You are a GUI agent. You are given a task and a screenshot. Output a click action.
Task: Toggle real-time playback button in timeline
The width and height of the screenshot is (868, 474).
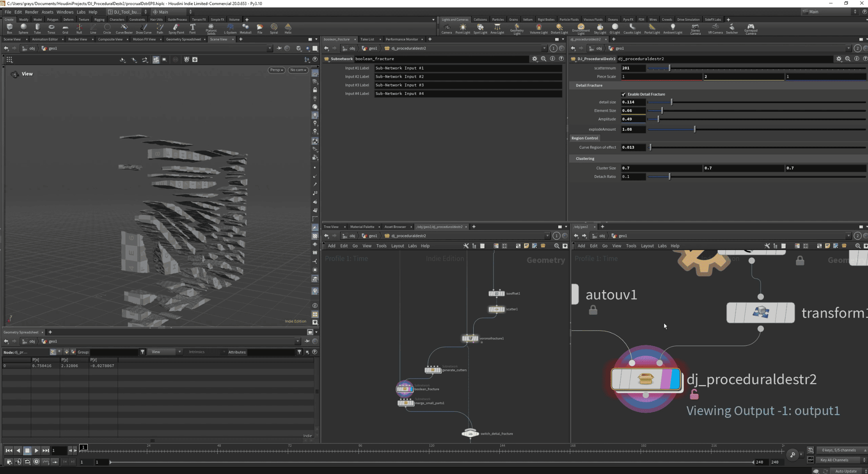click(36, 462)
